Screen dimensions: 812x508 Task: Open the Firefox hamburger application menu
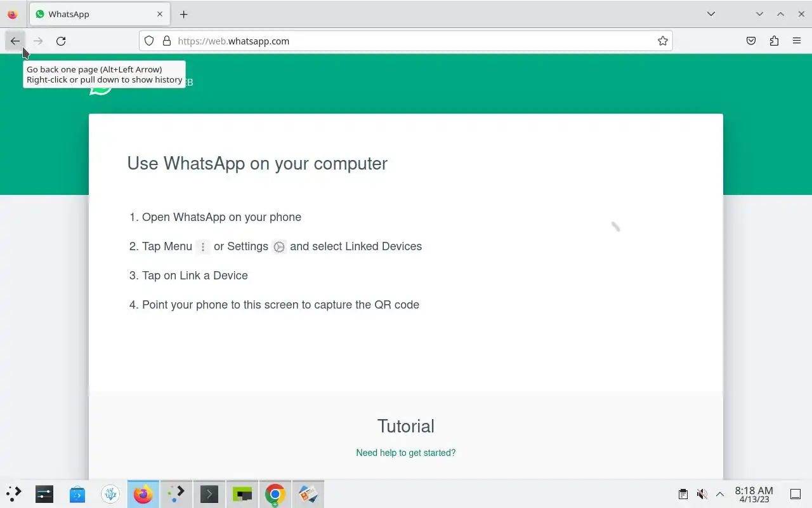797,41
